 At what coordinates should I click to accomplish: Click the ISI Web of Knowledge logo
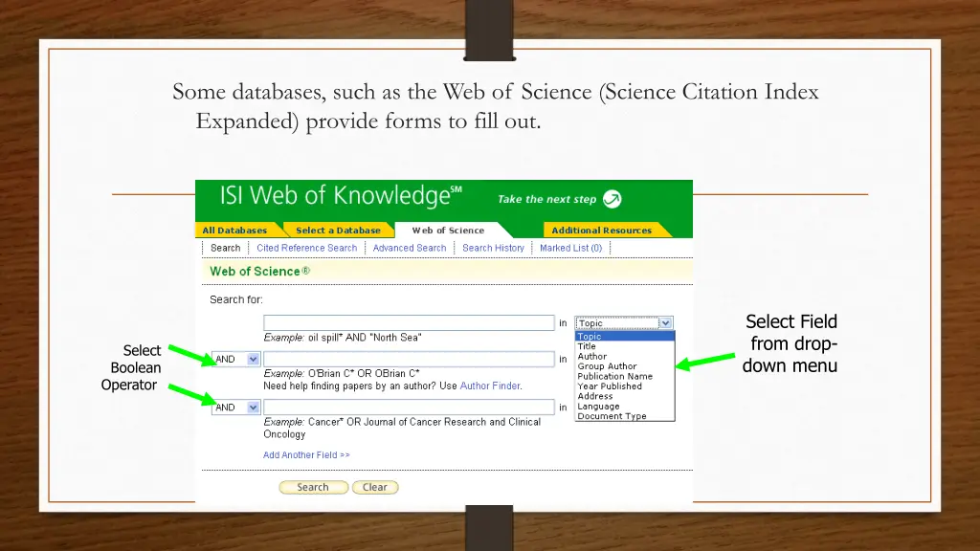pos(341,196)
